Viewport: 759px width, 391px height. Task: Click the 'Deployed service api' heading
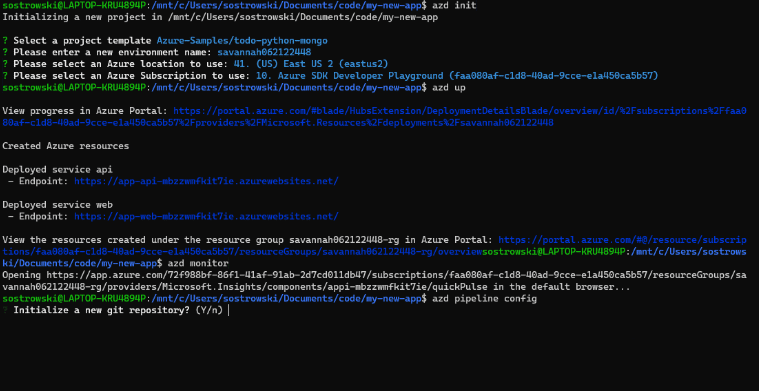(x=58, y=169)
